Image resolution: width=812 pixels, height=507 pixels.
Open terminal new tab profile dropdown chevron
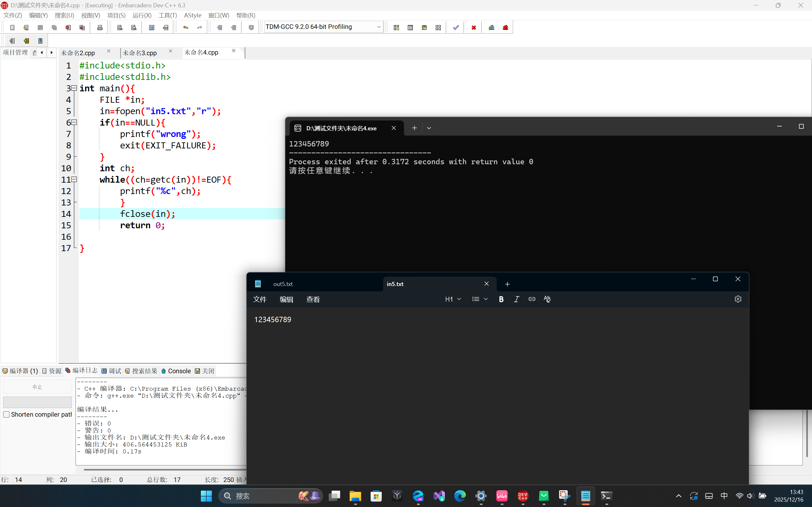click(429, 128)
